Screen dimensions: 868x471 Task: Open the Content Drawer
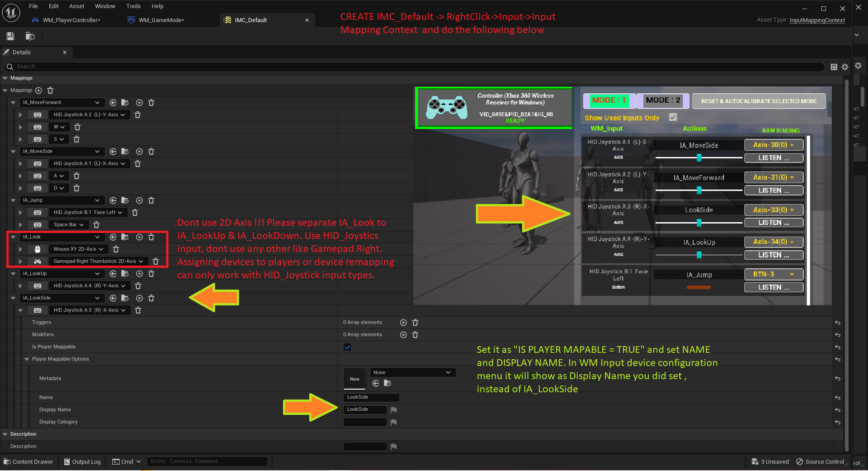point(29,462)
